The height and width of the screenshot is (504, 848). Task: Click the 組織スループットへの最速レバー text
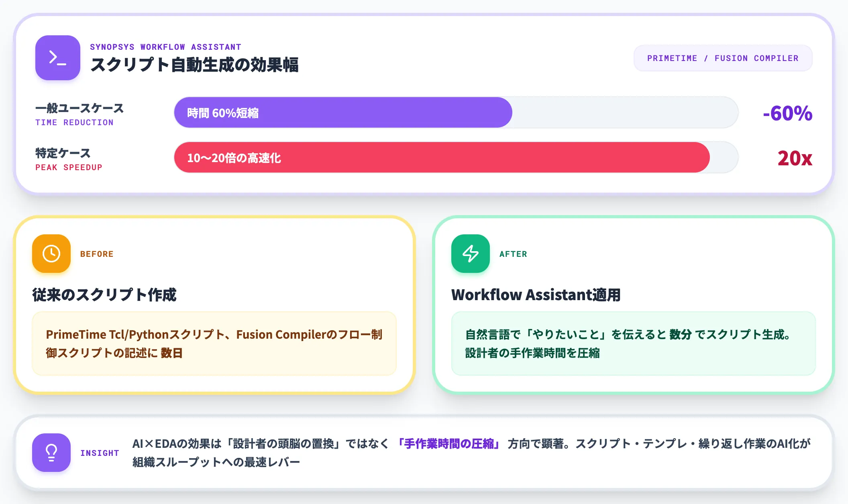pyautogui.click(x=216, y=462)
